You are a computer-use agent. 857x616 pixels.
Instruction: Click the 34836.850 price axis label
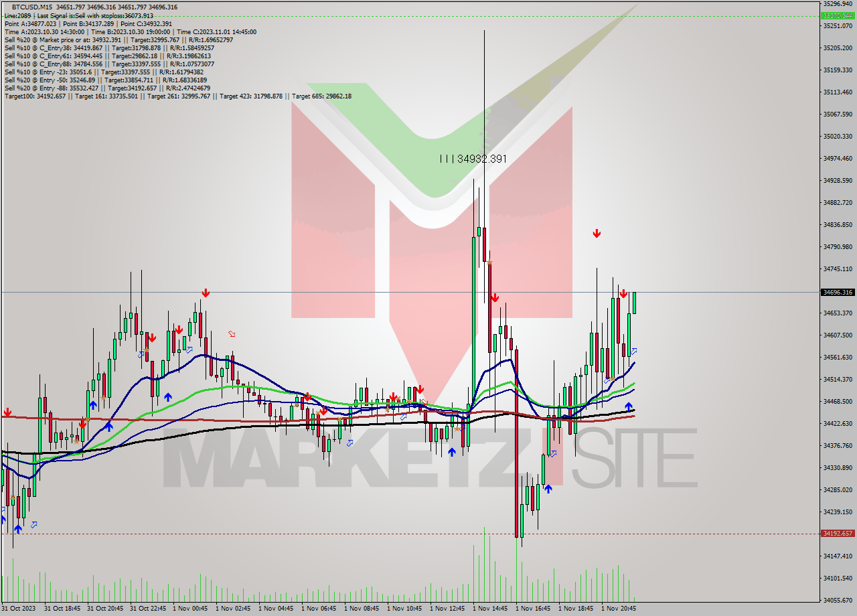pos(838,224)
